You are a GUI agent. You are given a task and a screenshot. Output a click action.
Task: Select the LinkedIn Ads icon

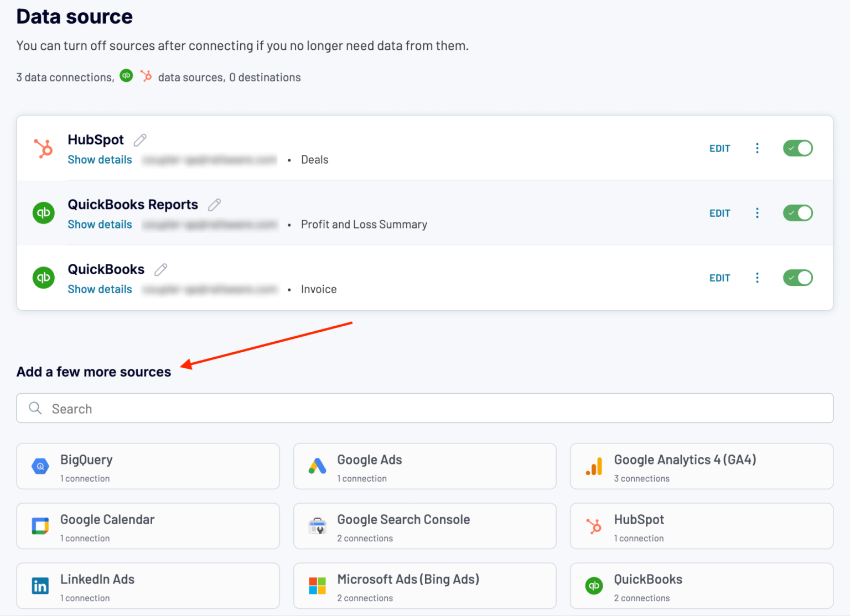click(40, 586)
